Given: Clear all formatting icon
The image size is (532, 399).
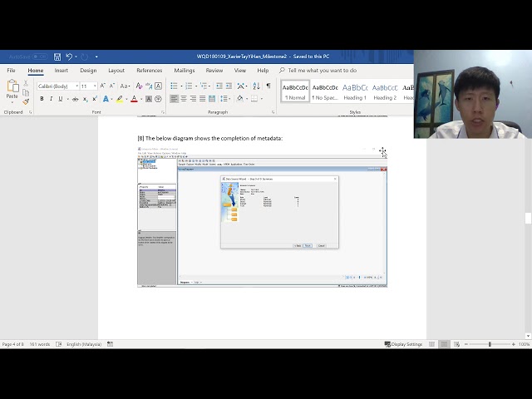Looking at the screenshot, I should tap(139, 86).
